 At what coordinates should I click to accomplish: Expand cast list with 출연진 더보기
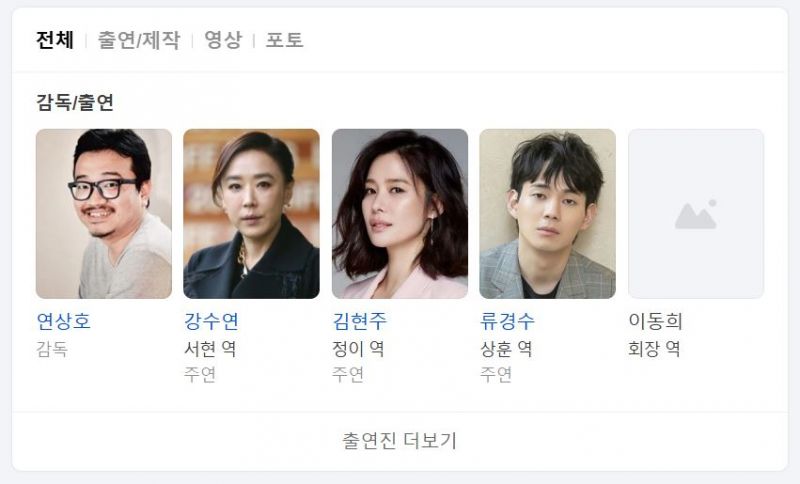coord(400,441)
